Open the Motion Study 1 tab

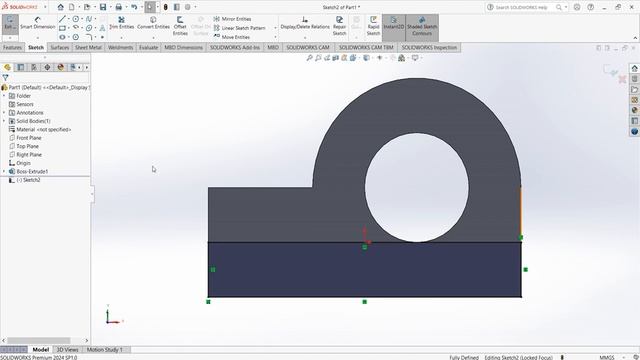104,350
